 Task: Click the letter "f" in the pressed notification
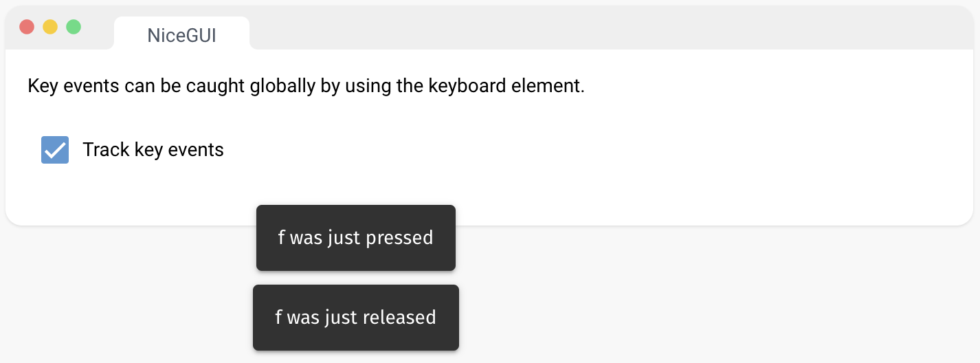[281, 238]
